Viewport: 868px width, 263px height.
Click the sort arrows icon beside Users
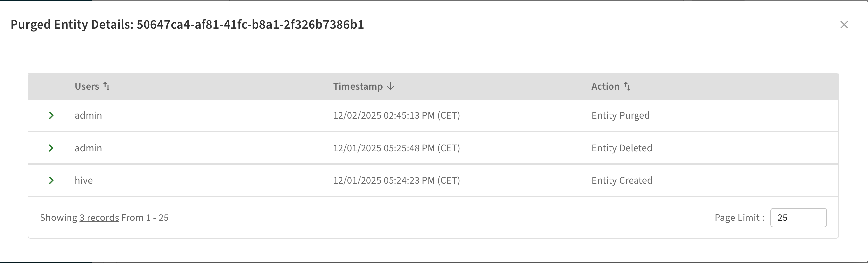coord(106,86)
